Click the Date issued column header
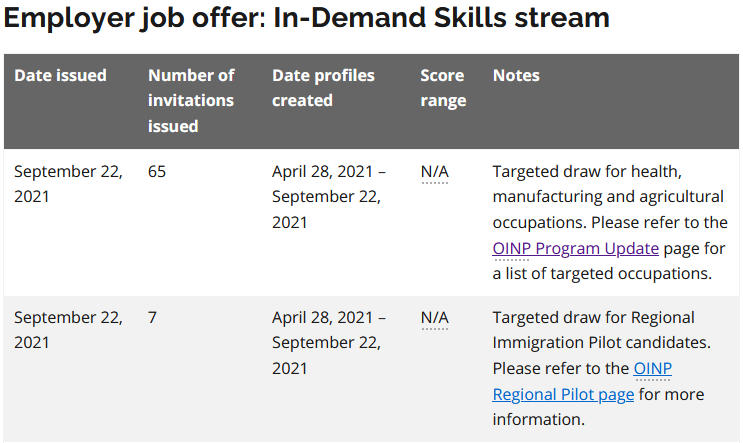This screenshot has width=743, height=443. click(x=60, y=75)
